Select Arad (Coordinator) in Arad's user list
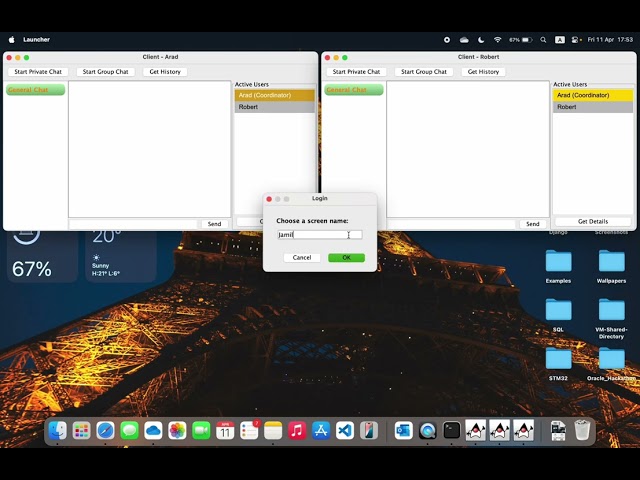The width and height of the screenshot is (640, 480). tap(274, 95)
